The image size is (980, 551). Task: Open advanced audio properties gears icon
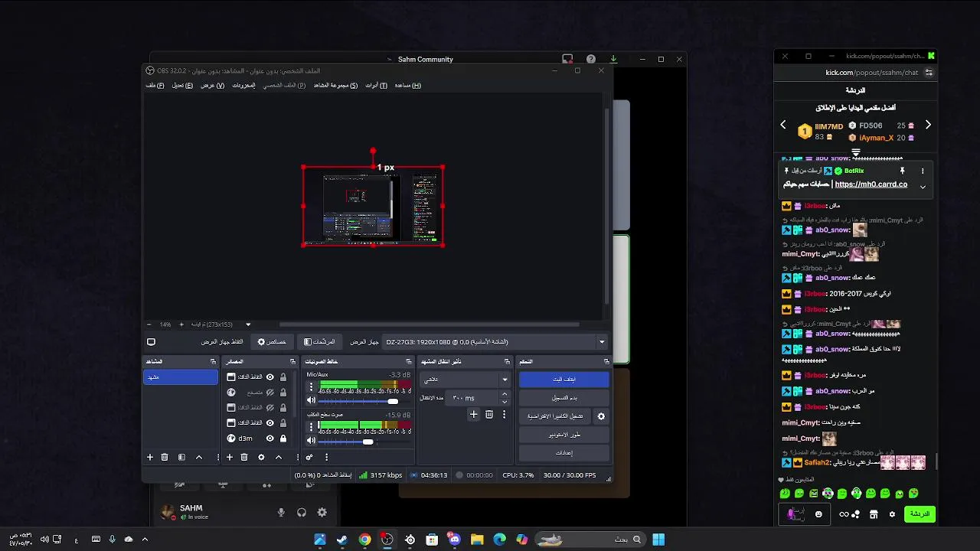coord(309,457)
